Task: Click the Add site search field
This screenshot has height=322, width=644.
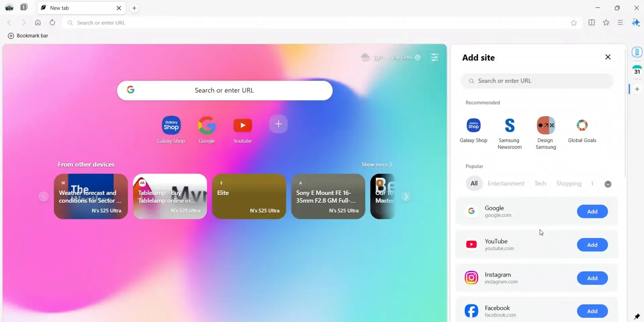Action: pyautogui.click(x=537, y=81)
